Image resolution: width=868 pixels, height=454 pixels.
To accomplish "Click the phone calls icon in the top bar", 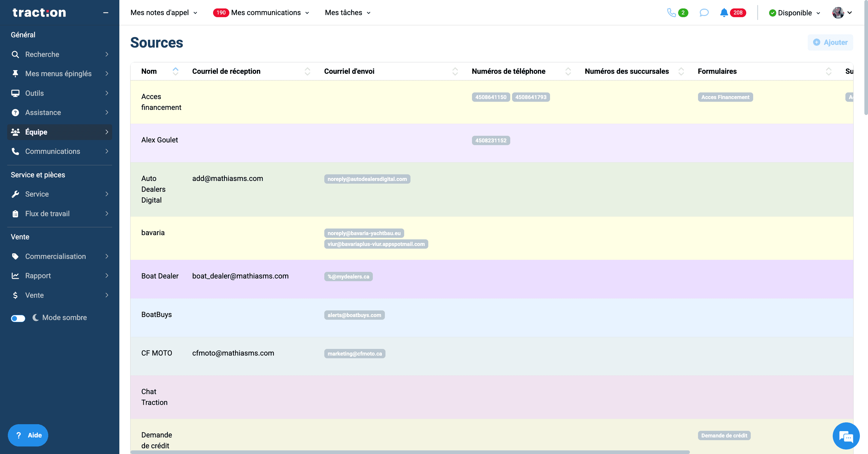I will 671,12.
